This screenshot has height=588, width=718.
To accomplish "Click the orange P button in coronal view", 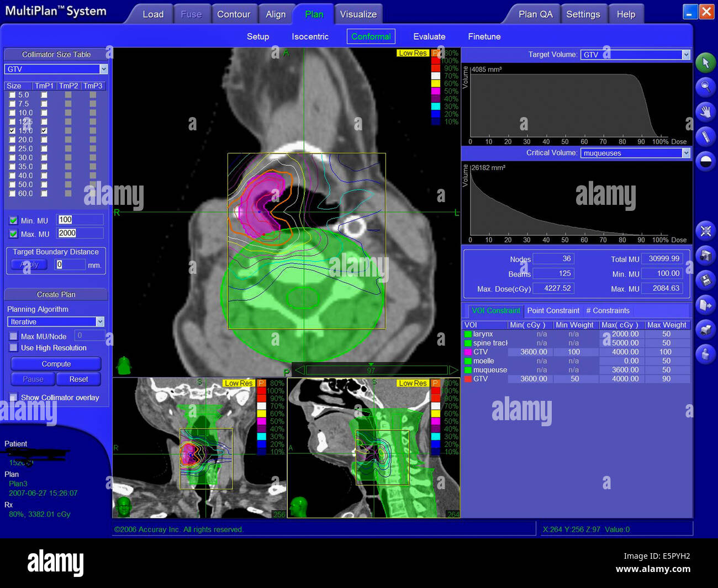I will point(261,383).
